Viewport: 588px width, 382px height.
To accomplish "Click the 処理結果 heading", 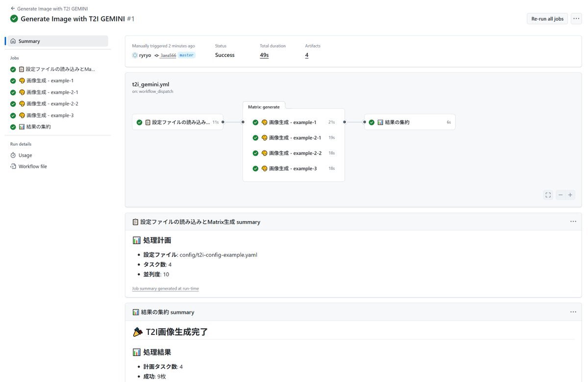I will pos(152,352).
